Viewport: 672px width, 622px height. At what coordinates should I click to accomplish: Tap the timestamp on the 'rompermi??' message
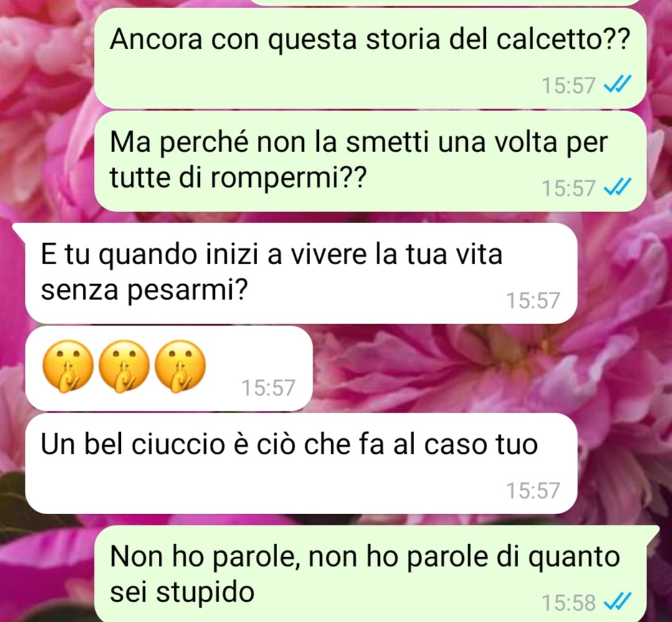568,188
